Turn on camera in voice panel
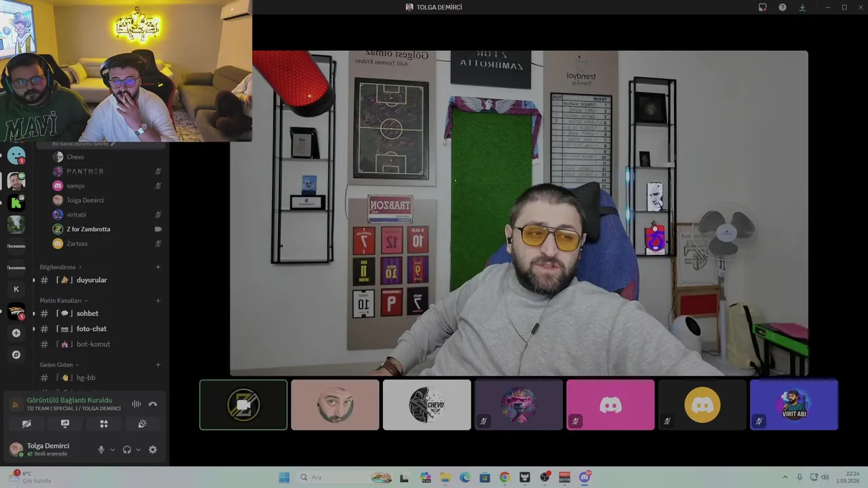 point(26,424)
